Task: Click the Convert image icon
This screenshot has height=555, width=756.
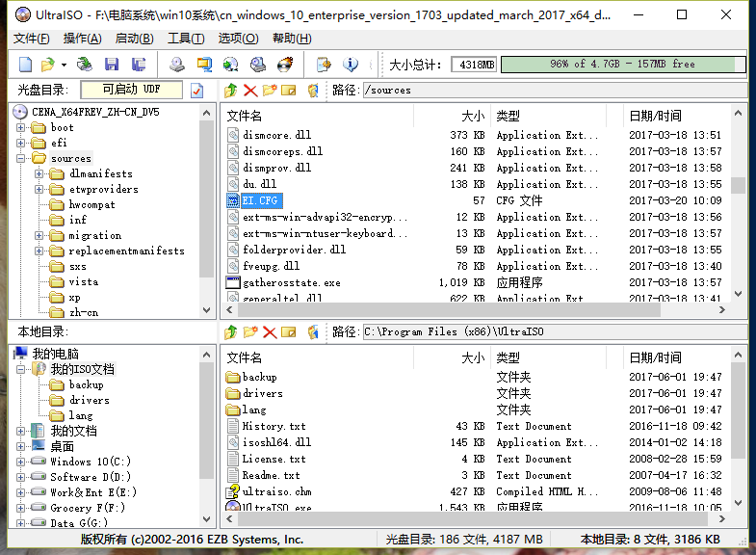Action: [x=230, y=65]
